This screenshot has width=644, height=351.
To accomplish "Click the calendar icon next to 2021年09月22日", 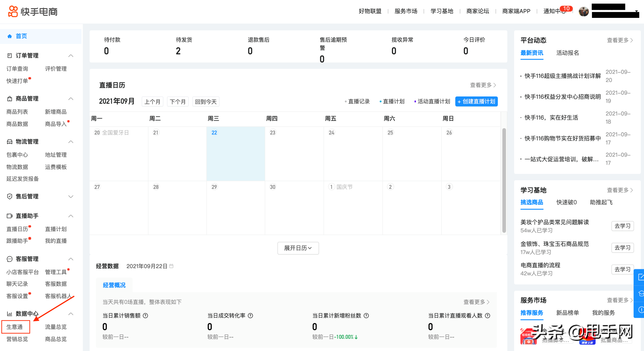I will click(x=171, y=266).
